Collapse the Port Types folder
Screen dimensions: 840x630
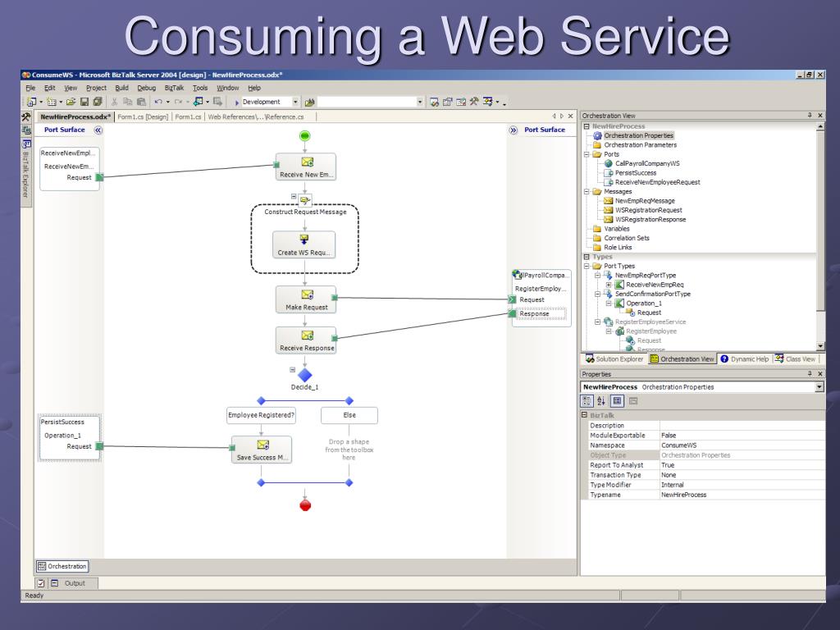point(587,267)
